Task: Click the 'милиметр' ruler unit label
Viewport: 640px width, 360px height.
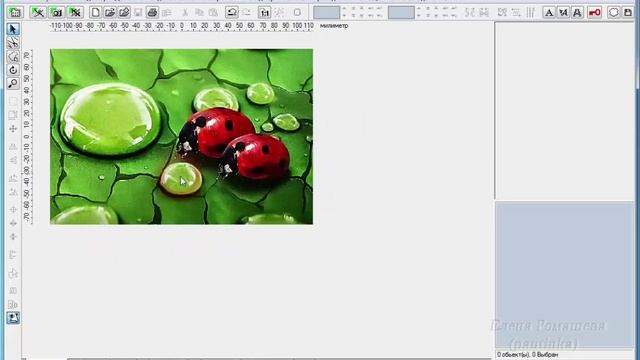Action: (334, 26)
